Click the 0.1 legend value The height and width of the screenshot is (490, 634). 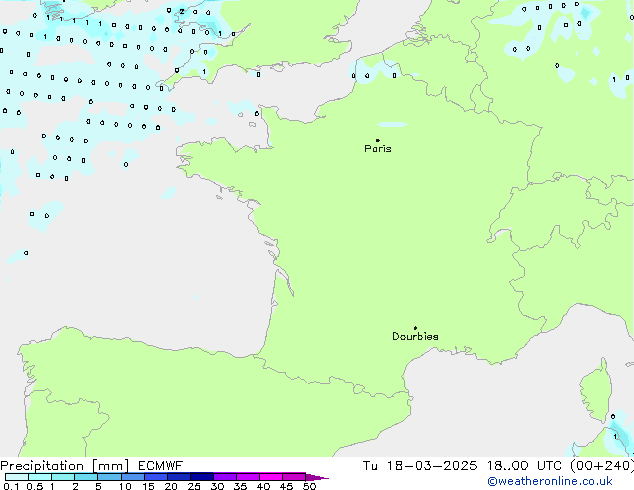click(11, 486)
